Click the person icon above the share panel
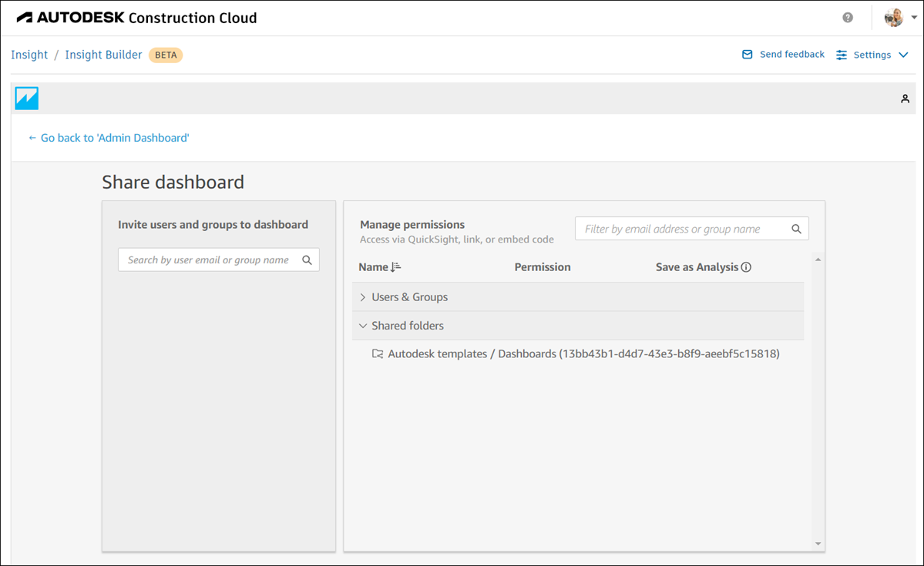 pos(905,99)
